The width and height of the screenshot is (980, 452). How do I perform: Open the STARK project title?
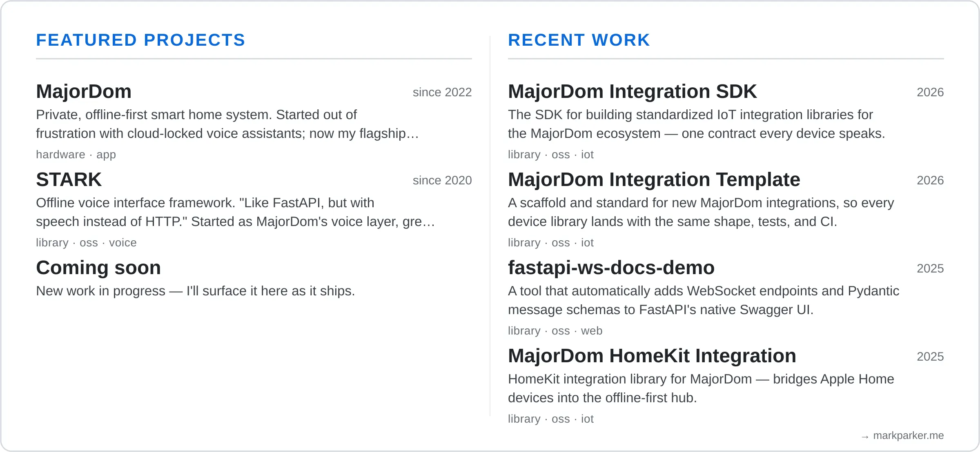tap(69, 179)
